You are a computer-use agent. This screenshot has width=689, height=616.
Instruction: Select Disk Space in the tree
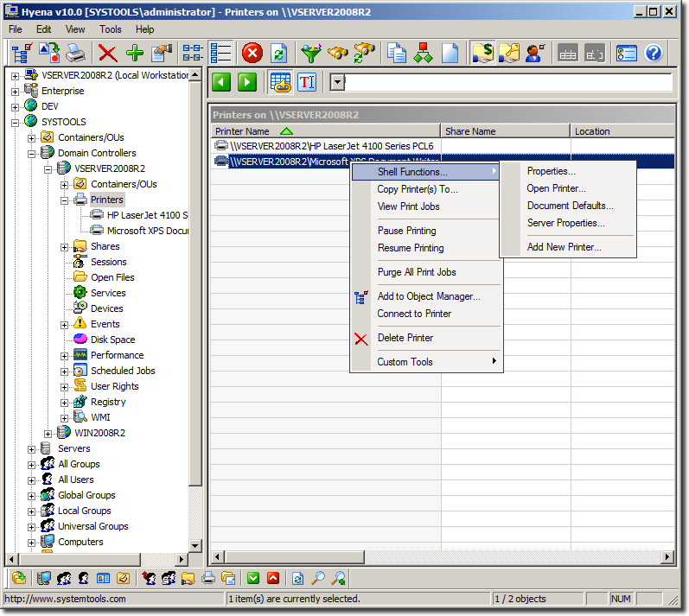coord(112,340)
